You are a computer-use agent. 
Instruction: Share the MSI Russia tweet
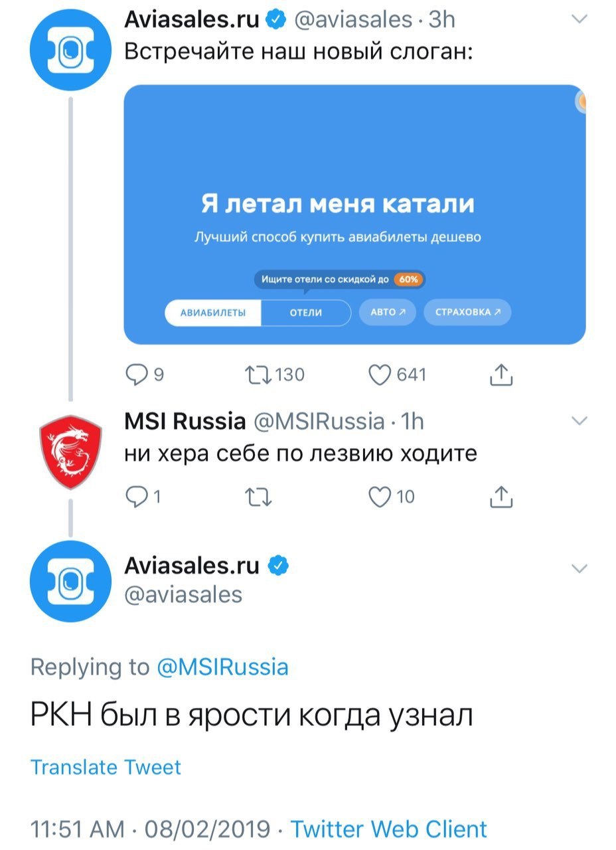pos(501,497)
